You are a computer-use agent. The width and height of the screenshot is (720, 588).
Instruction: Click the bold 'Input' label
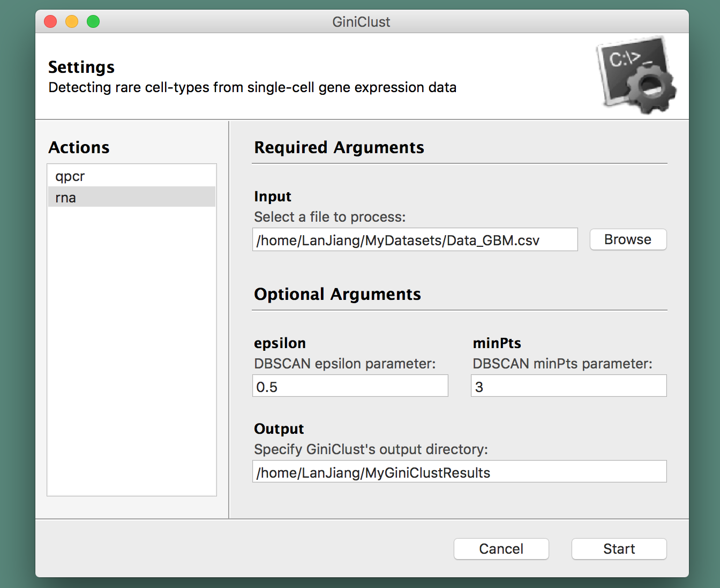pos(273,197)
